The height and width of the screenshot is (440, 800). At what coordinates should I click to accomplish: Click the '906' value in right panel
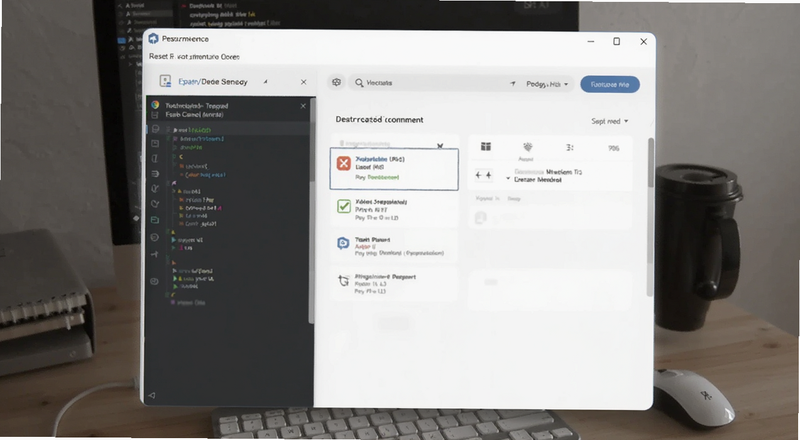click(x=613, y=148)
